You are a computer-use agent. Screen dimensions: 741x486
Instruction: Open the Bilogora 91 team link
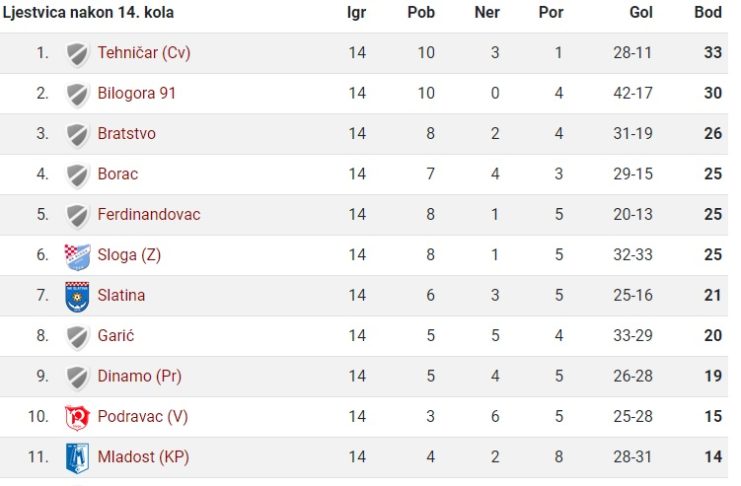click(x=137, y=93)
